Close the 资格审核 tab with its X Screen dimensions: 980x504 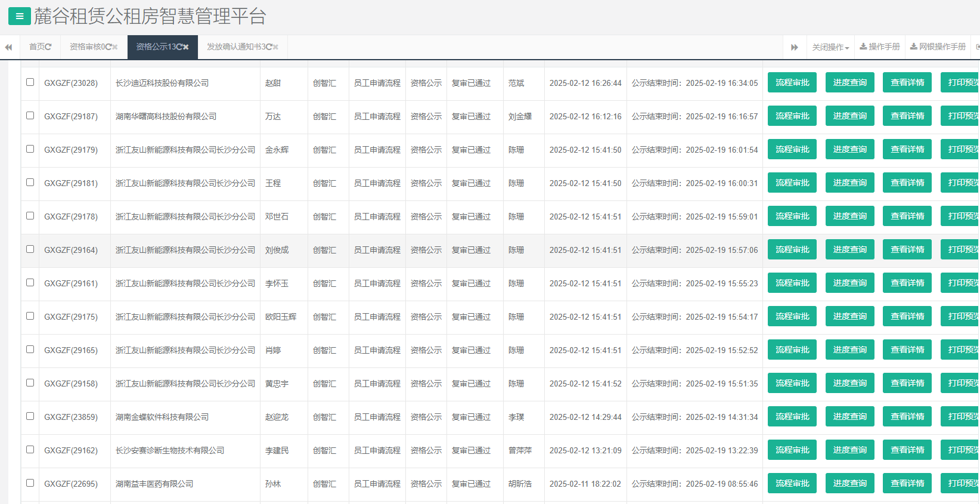point(115,47)
